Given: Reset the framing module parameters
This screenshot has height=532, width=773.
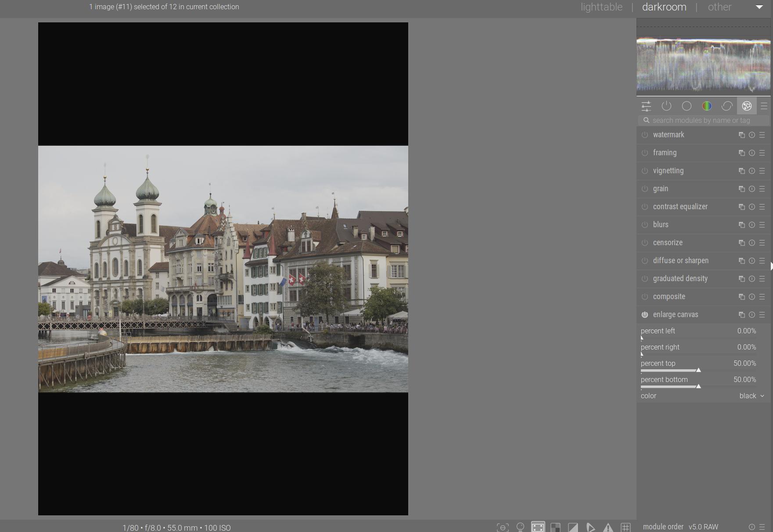Looking at the screenshot, I should point(752,153).
